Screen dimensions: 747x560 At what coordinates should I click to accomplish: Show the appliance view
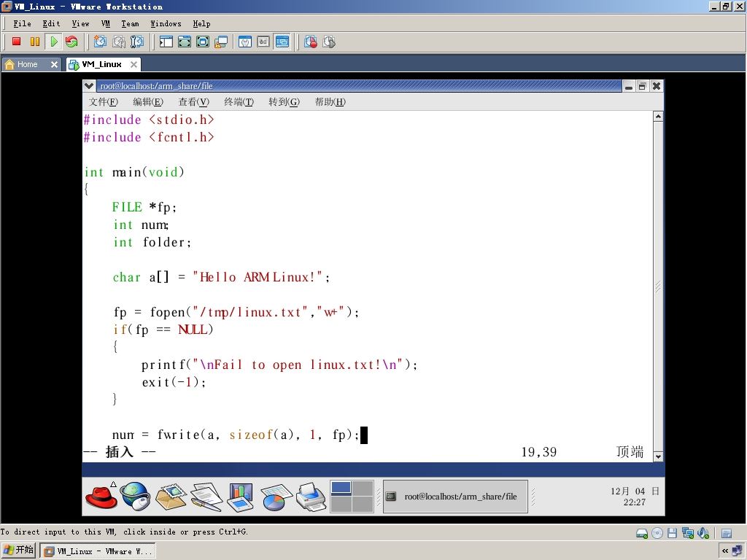tap(263, 42)
